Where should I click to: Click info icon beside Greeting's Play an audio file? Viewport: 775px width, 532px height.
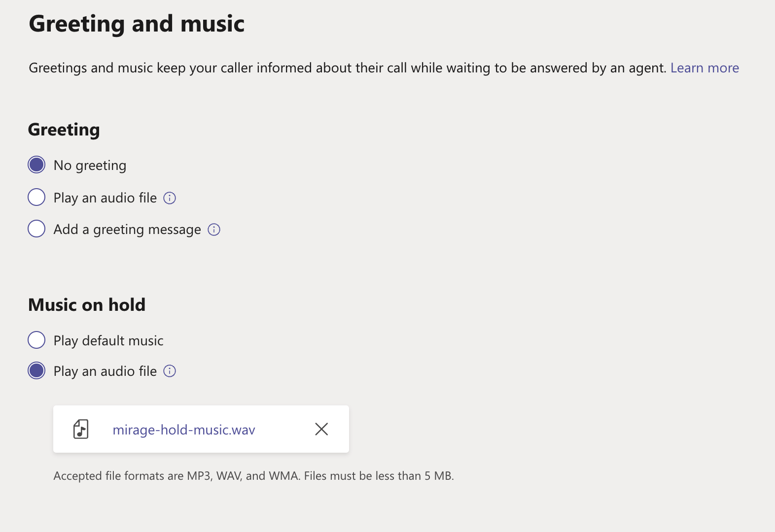[170, 198]
